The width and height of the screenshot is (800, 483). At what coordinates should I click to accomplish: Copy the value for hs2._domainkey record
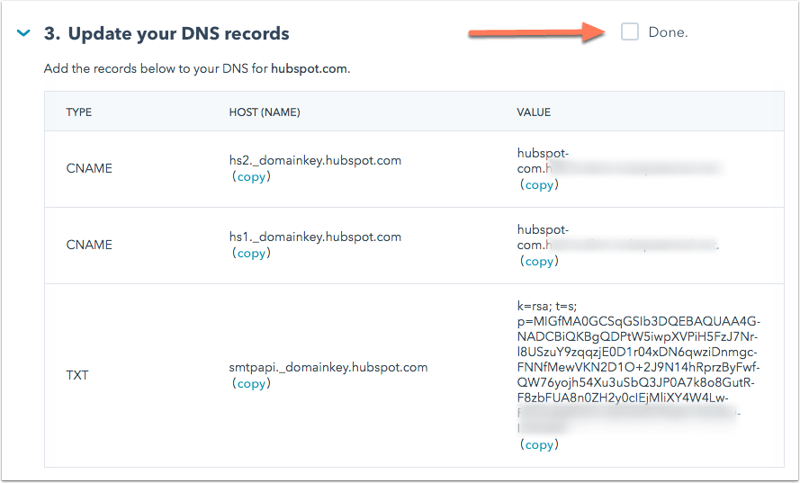[x=539, y=185]
